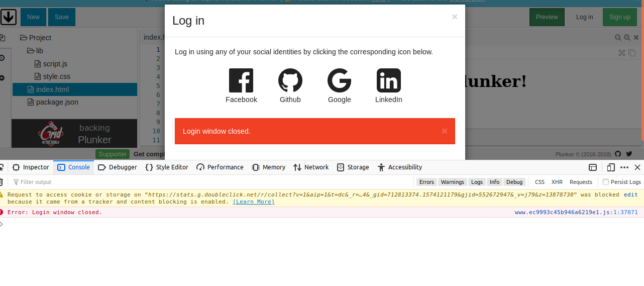The width and height of the screenshot is (644, 286).
Task: Click the Preview button
Action: click(547, 17)
